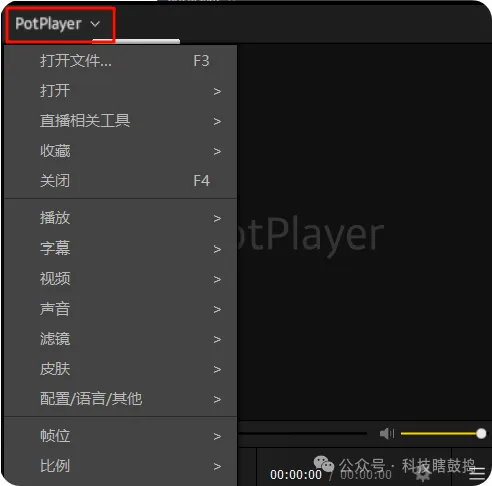Image resolution: width=492 pixels, height=486 pixels.
Task: Choose 关闭 from the menu
Action: click(121, 181)
